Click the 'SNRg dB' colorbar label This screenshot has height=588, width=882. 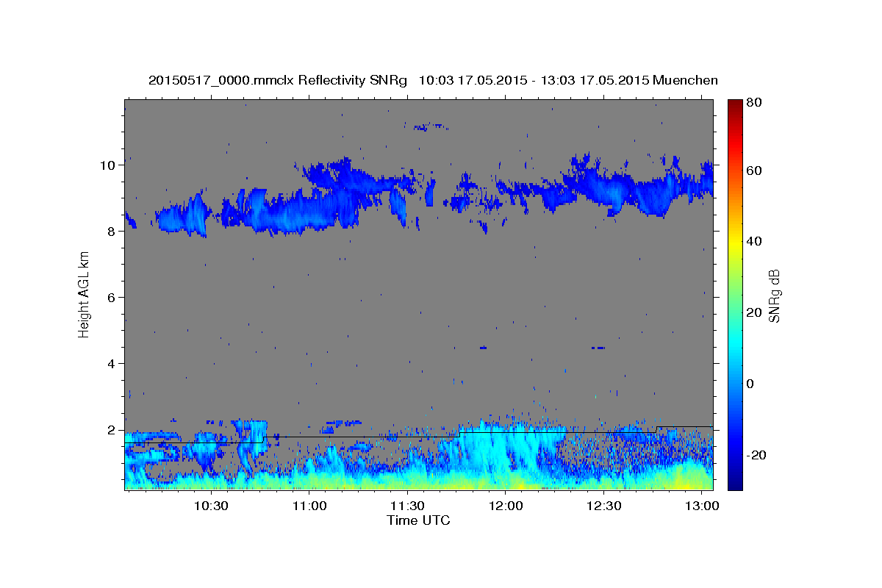point(774,295)
